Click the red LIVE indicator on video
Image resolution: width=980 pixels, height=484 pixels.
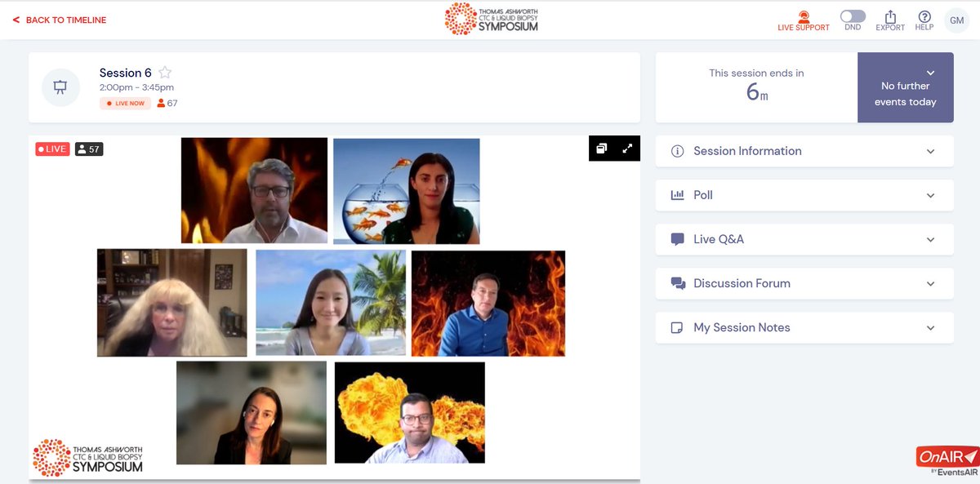click(52, 149)
